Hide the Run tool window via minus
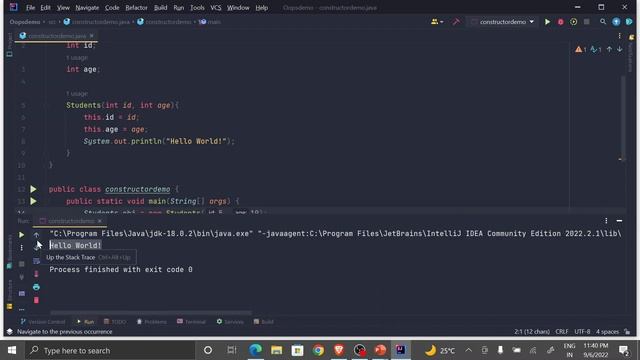 pos(619,220)
